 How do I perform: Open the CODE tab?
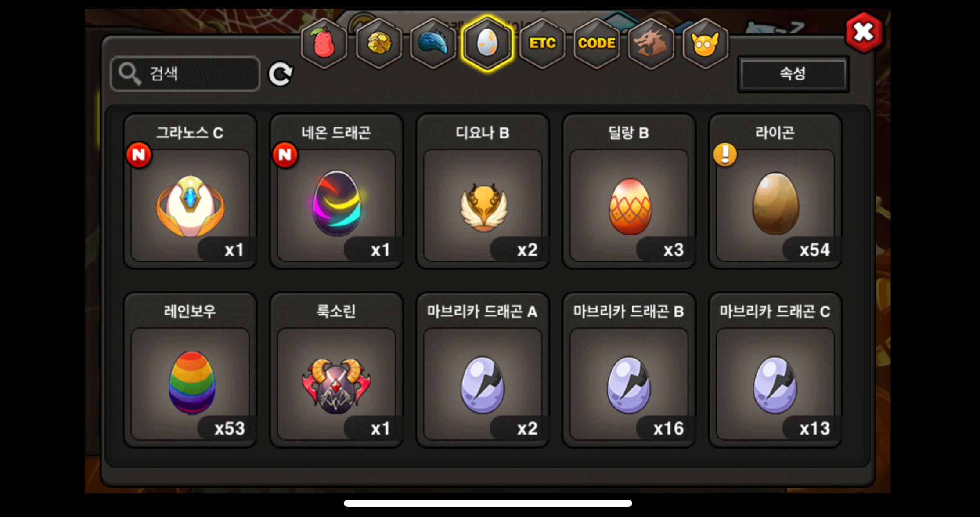pos(597,43)
